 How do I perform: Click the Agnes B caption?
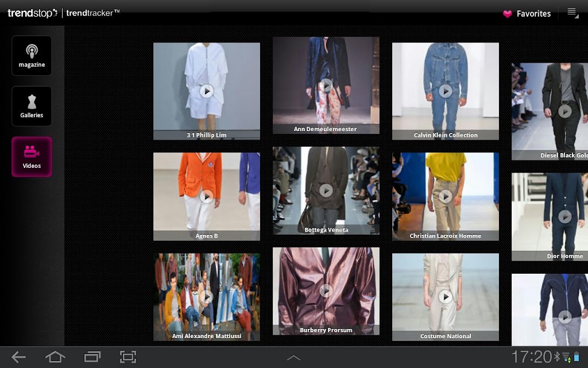[206, 236]
